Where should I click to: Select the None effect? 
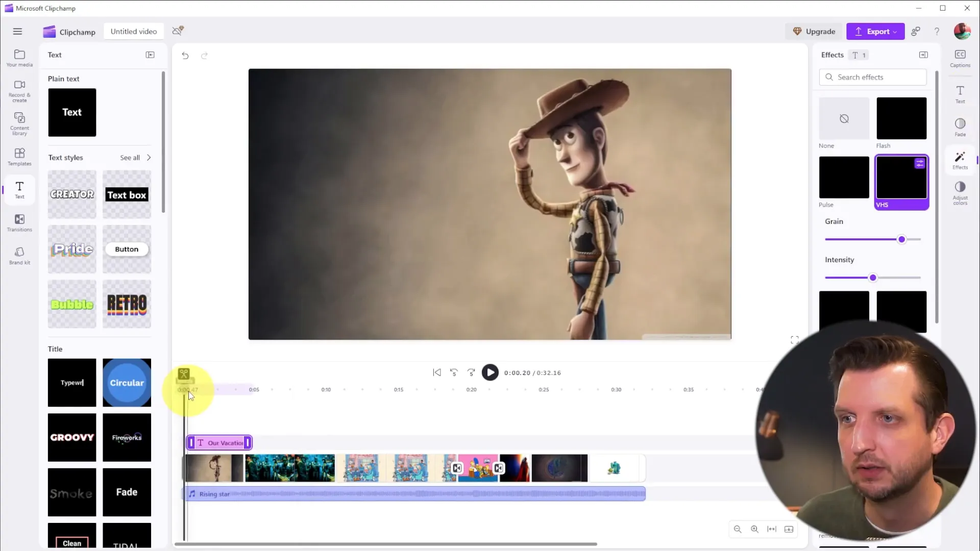pyautogui.click(x=844, y=118)
